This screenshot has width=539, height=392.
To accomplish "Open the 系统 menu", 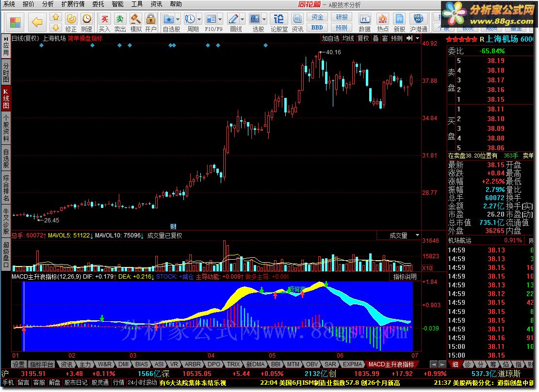I will click(x=9, y=4).
